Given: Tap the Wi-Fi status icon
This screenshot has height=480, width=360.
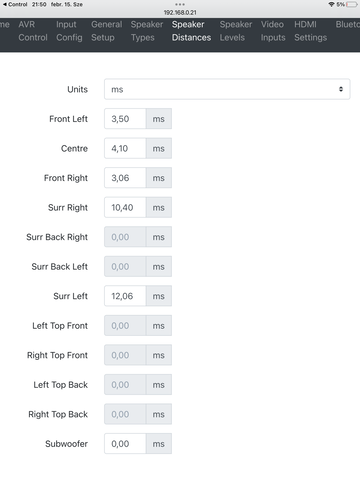Looking at the screenshot, I should (x=331, y=4).
